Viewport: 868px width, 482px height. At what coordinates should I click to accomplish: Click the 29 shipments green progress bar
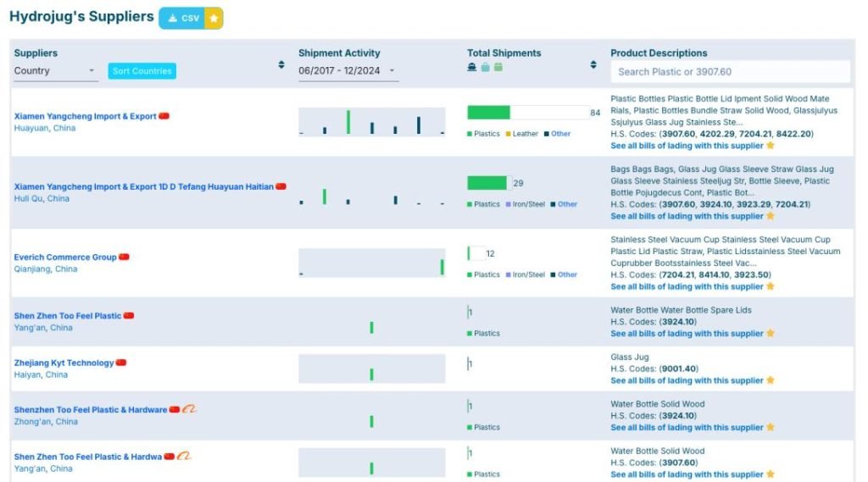coord(487,183)
